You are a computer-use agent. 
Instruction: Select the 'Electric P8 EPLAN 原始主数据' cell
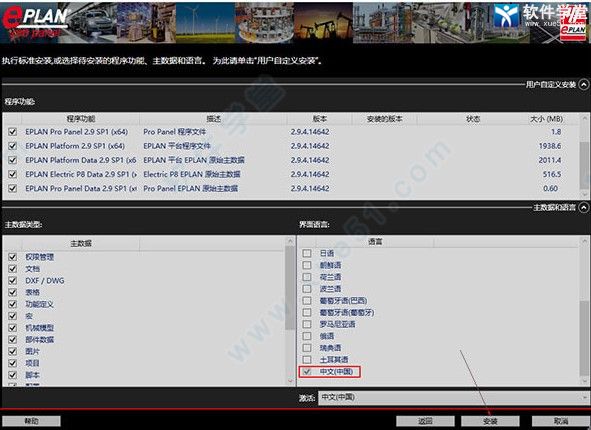point(191,174)
